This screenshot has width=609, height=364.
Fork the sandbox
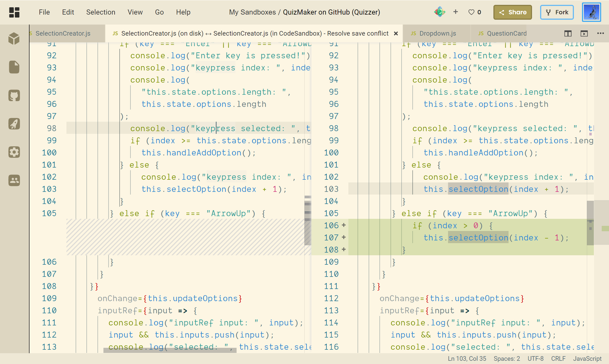(x=557, y=12)
